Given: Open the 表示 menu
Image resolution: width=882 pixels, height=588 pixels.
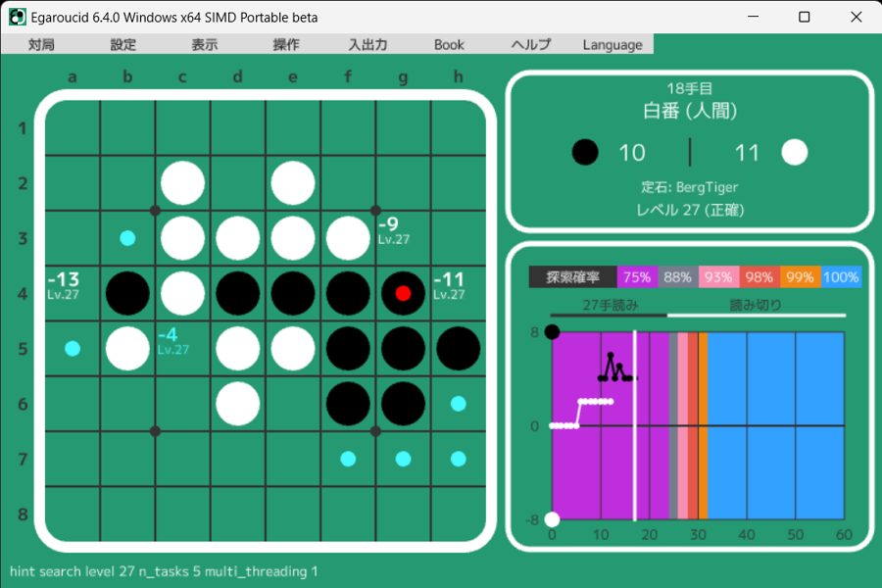Looking at the screenshot, I should coord(205,44).
